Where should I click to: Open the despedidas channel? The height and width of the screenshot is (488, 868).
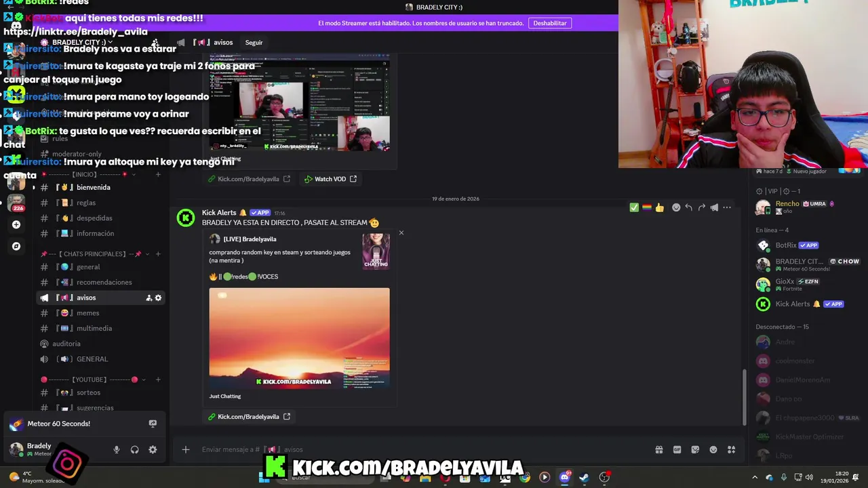[x=100, y=218]
